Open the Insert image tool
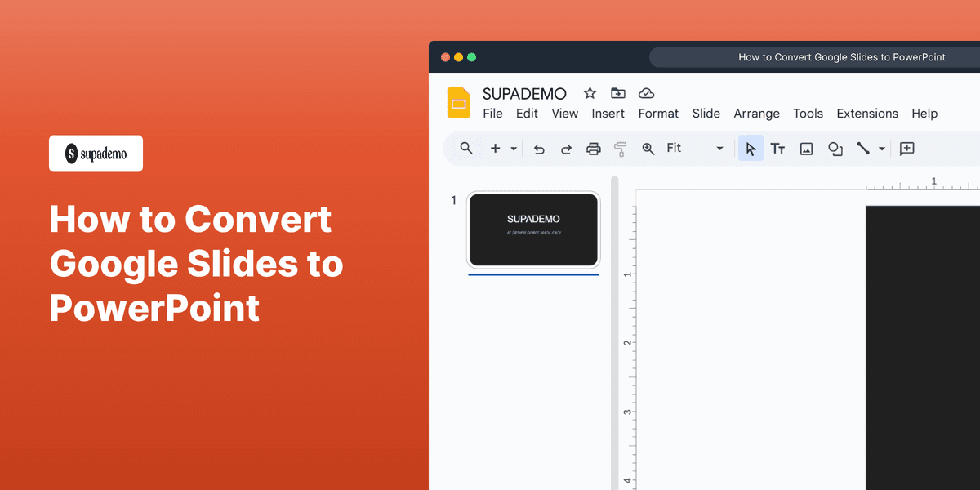 click(806, 149)
